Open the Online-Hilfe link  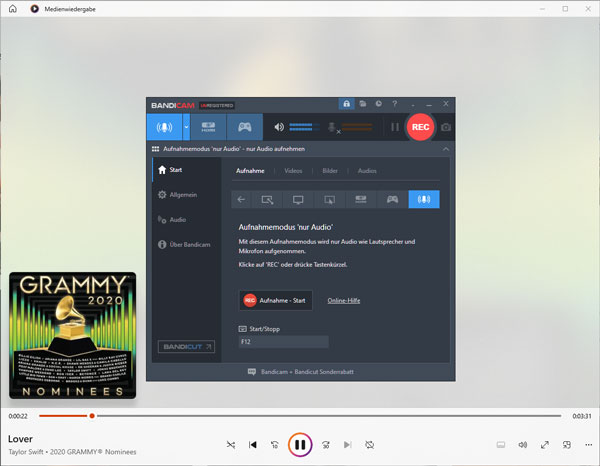click(344, 301)
